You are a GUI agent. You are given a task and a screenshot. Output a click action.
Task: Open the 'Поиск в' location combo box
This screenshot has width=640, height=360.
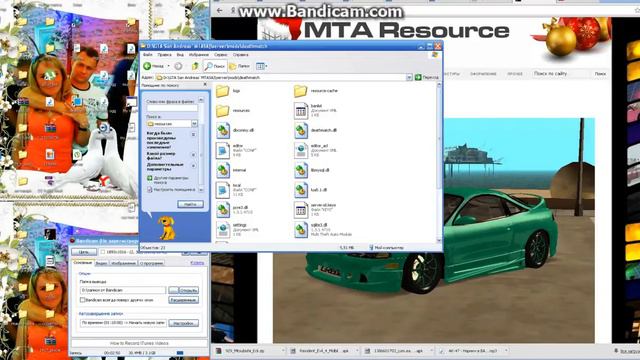pyautogui.click(x=172, y=124)
